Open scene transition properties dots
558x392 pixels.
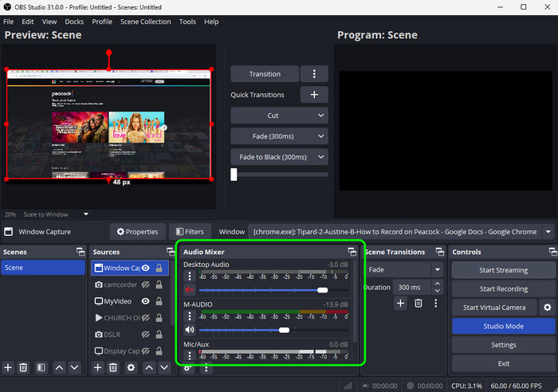point(435,303)
